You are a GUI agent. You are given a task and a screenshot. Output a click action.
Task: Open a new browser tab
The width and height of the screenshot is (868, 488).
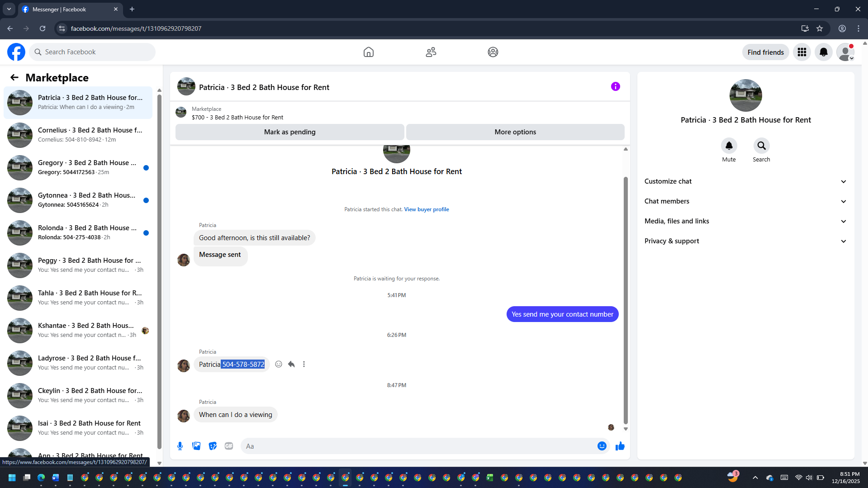pos(132,9)
